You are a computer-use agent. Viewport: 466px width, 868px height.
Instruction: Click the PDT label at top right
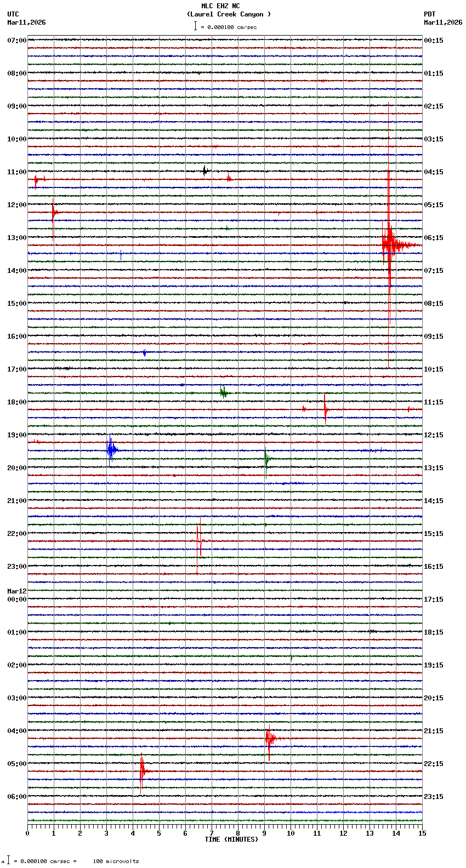430,14
